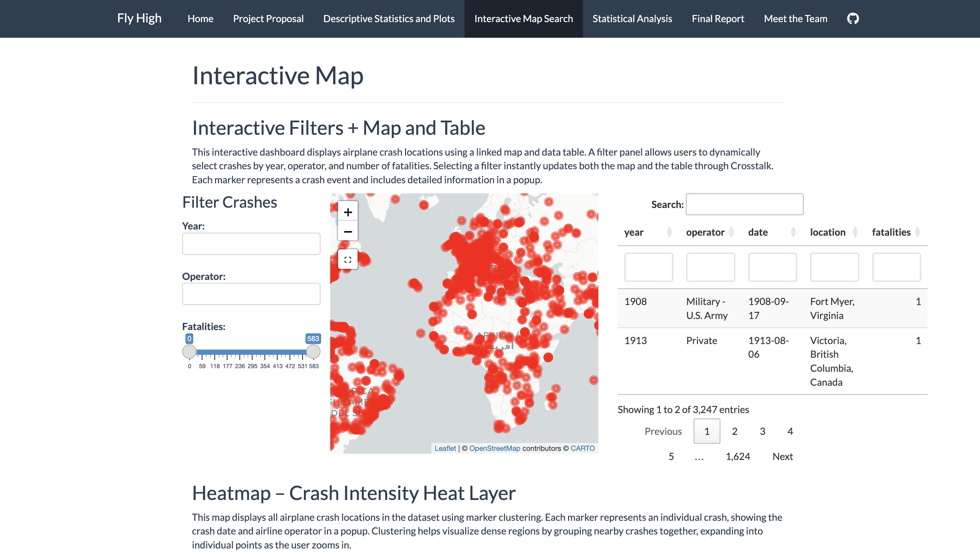Open the OpenStreetMap attribution link
The width and height of the screenshot is (980, 554).
tap(494, 448)
